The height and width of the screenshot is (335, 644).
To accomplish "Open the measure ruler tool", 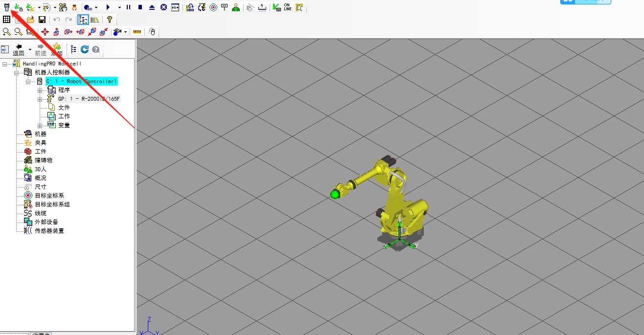I will (137, 32).
